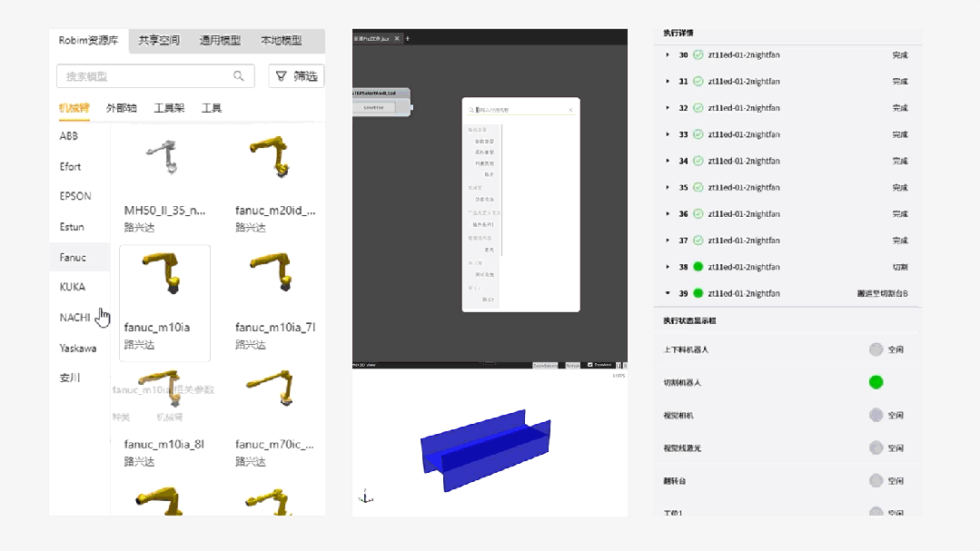
Task: Click the completed check icon on row 33
Action: pos(698,134)
